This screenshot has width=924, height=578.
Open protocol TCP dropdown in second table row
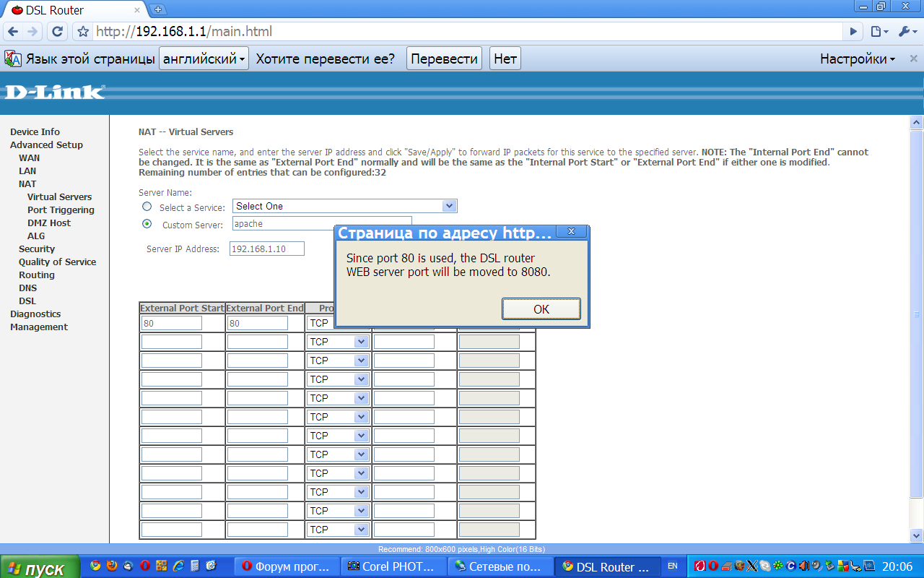[x=338, y=342]
